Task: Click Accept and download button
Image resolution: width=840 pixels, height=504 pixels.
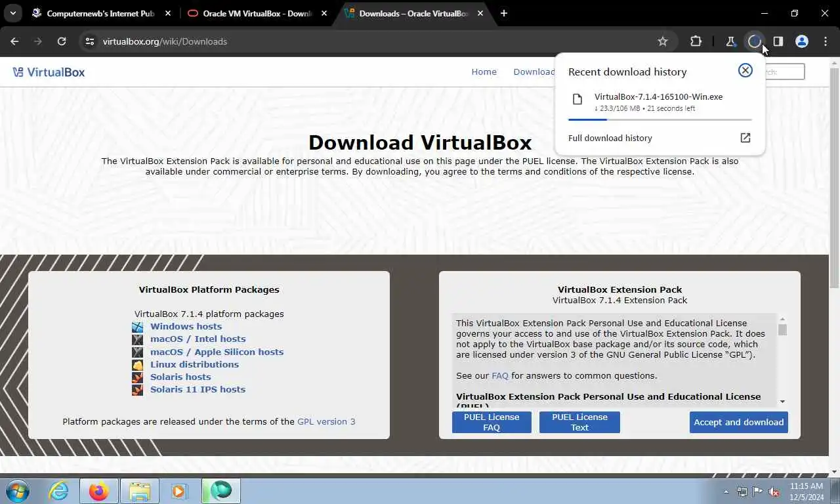Action: (x=739, y=422)
